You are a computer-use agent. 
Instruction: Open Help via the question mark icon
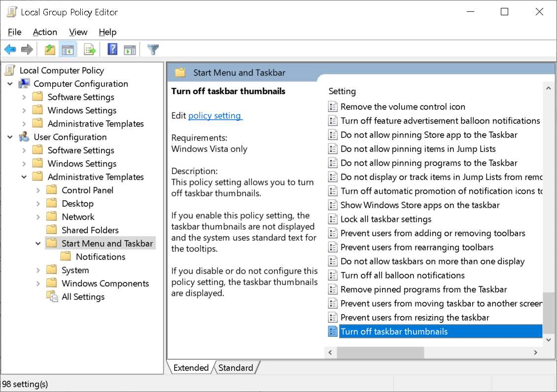point(112,49)
